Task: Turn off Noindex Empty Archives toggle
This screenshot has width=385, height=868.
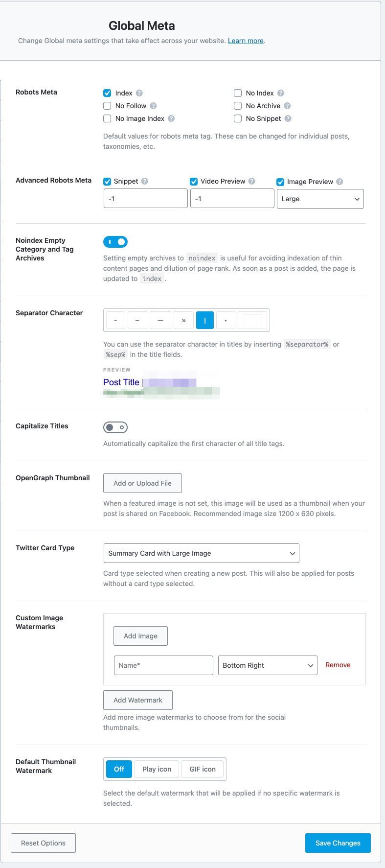Action: (115, 242)
